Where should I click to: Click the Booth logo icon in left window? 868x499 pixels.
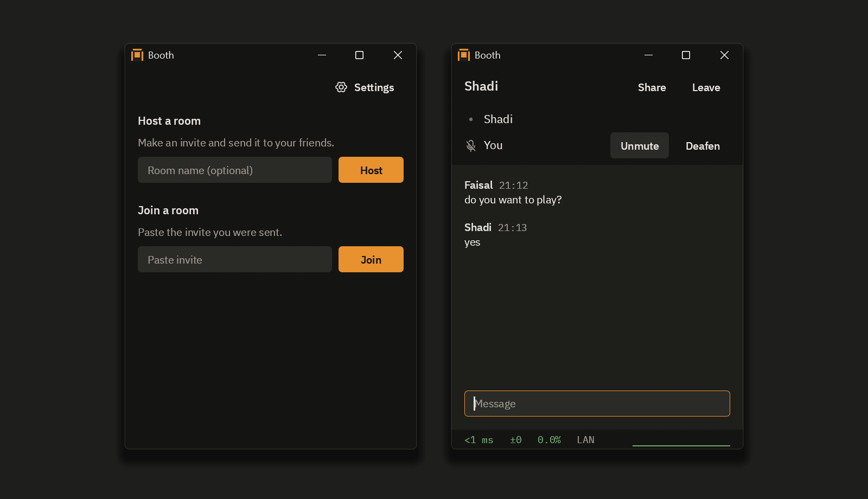pos(137,55)
